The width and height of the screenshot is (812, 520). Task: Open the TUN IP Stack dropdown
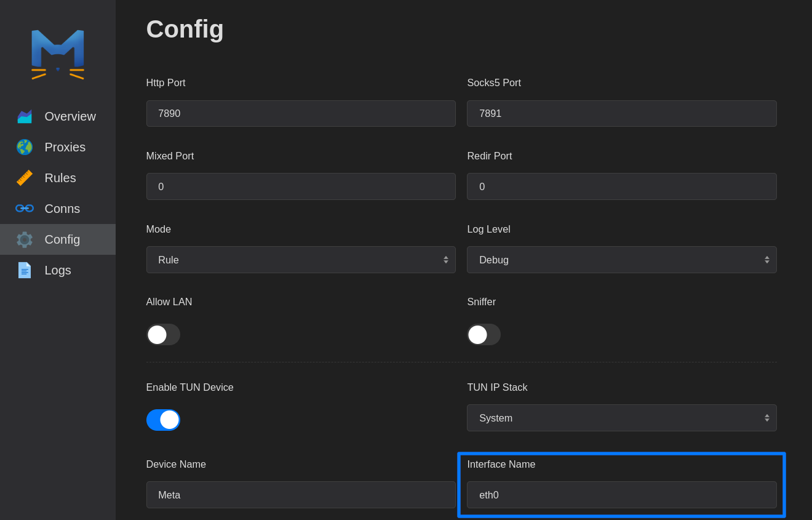tap(621, 418)
